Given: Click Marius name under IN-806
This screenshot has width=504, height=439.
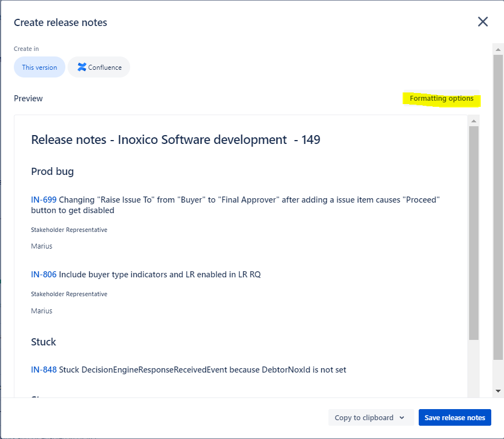Looking at the screenshot, I should tap(42, 311).
